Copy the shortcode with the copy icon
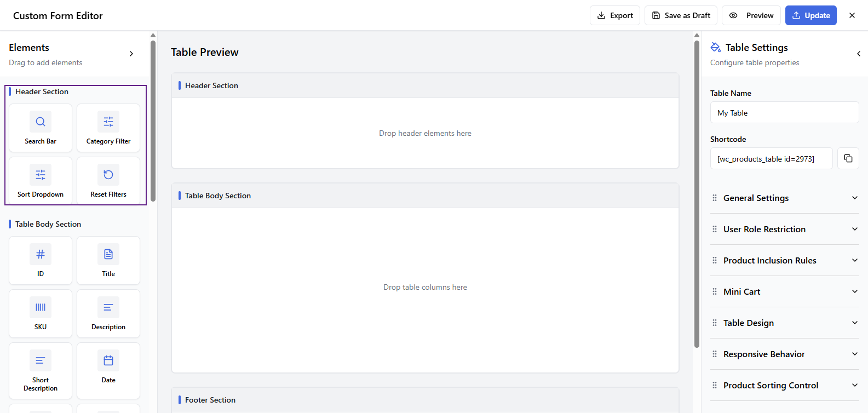 (x=848, y=158)
